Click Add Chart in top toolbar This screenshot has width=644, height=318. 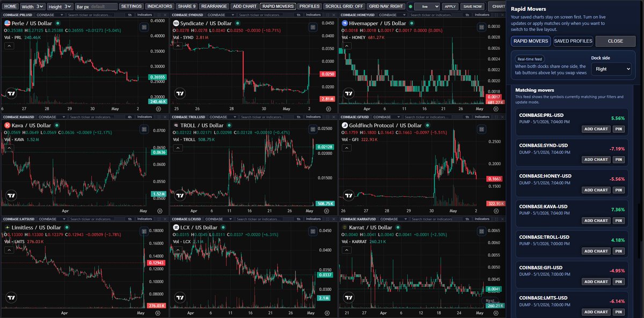244,6
